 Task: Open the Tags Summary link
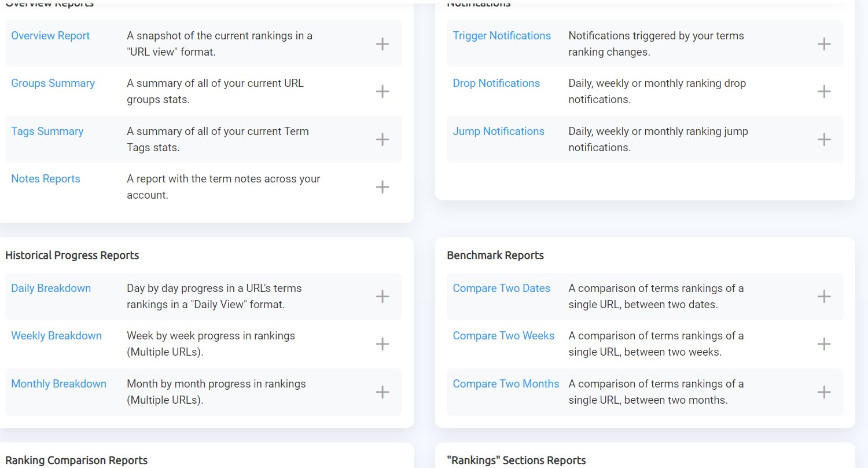47,131
